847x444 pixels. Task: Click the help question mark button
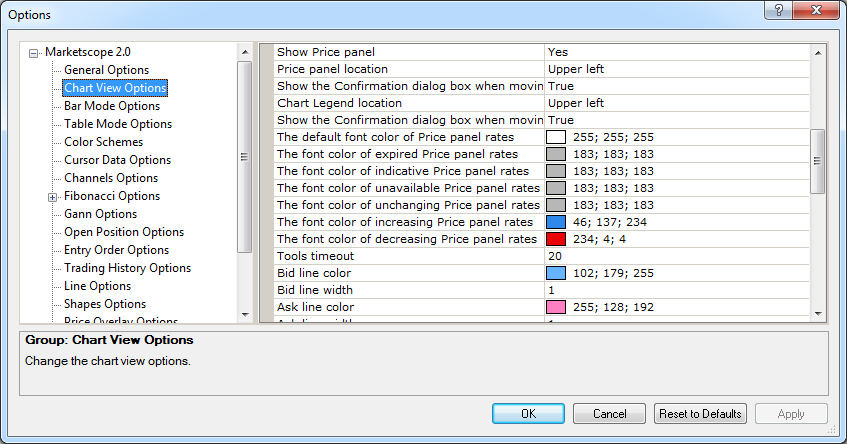[778, 10]
